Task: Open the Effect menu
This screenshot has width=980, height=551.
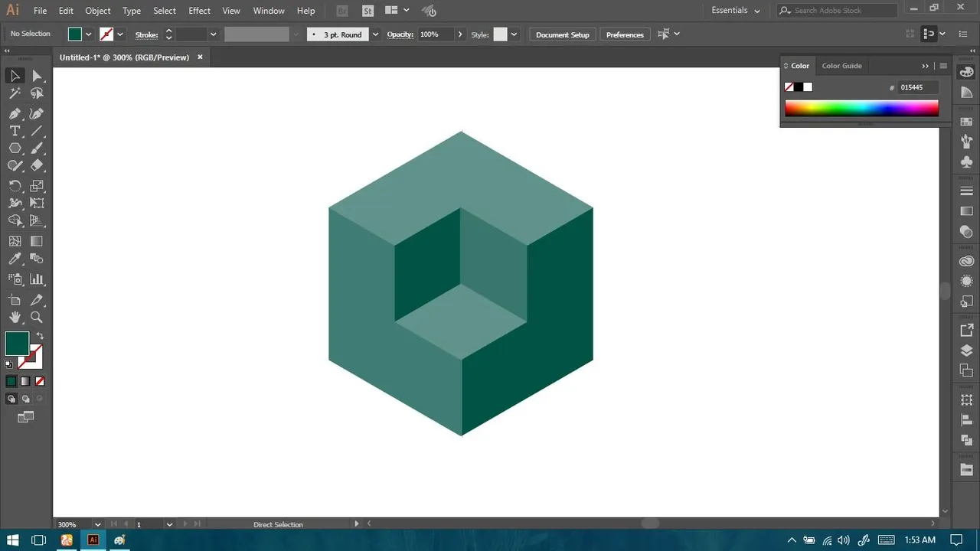Action: click(199, 11)
